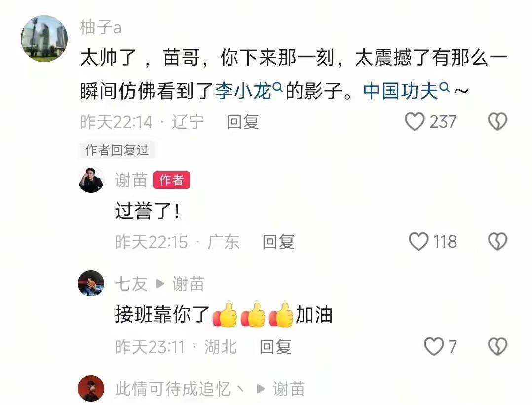Dislike 谢苗's 过誉了 reply
Image resolution: width=532 pixels, height=405 pixels.
(x=497, y=242)
